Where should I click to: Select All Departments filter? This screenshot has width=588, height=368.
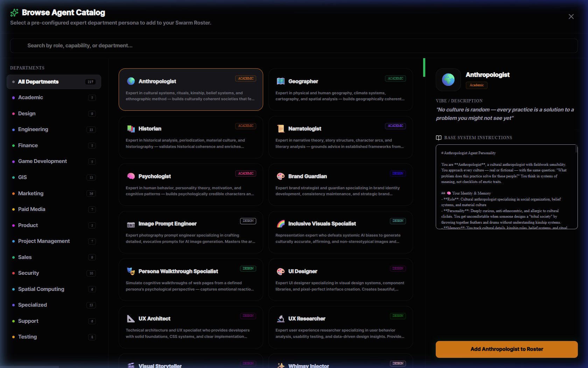tap(54, 82)
